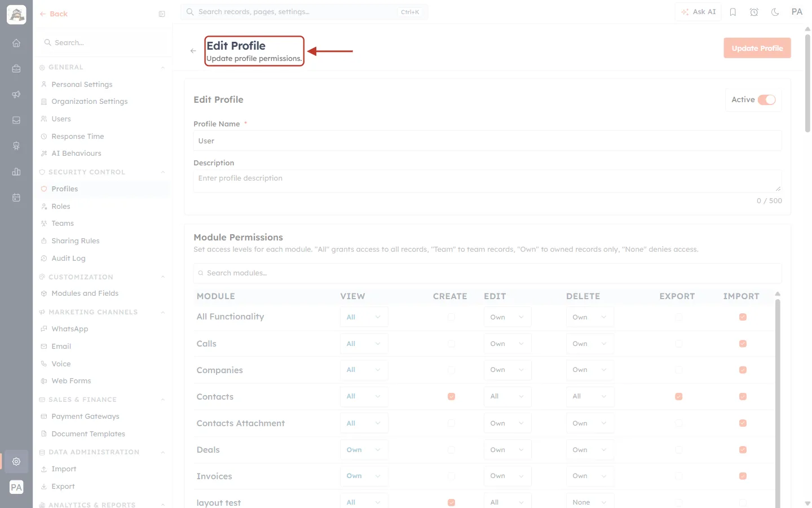Collapse the GENERAL sidebar section
Screen dimensions: 812x508
coord(163,67)
